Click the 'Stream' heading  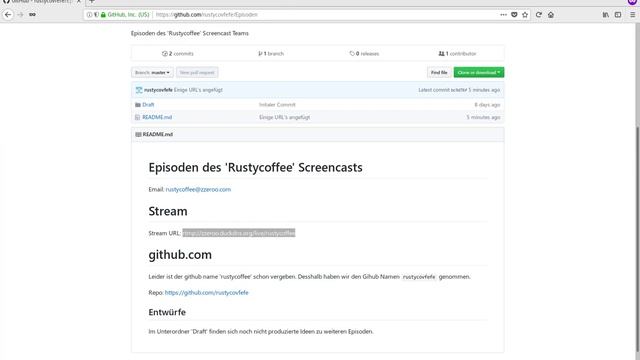[x=168, y=211]
